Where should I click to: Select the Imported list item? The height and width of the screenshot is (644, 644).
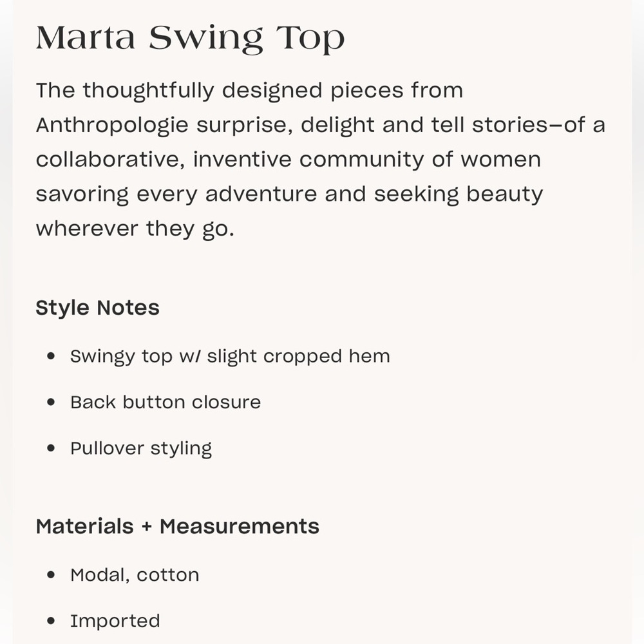(x=115, y=621)
